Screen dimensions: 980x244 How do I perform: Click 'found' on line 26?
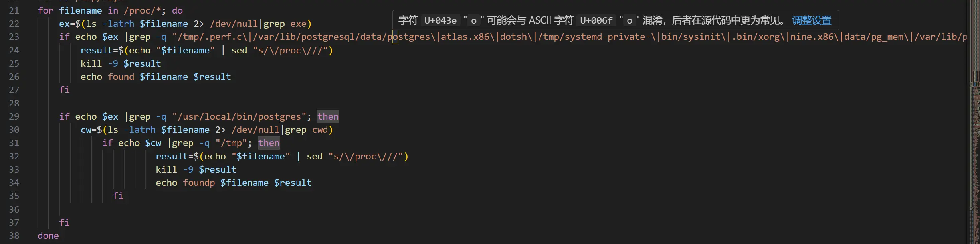(121, 77)
